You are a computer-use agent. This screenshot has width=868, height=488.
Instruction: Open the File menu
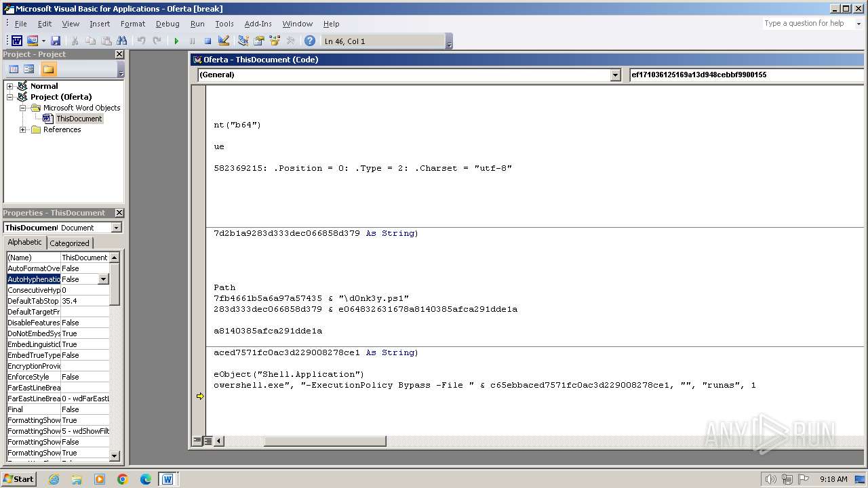[21, 24]
